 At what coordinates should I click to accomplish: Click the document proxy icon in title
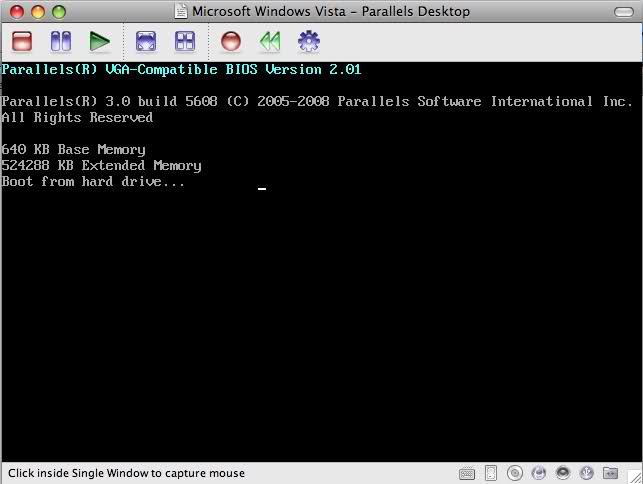[180, 11]
